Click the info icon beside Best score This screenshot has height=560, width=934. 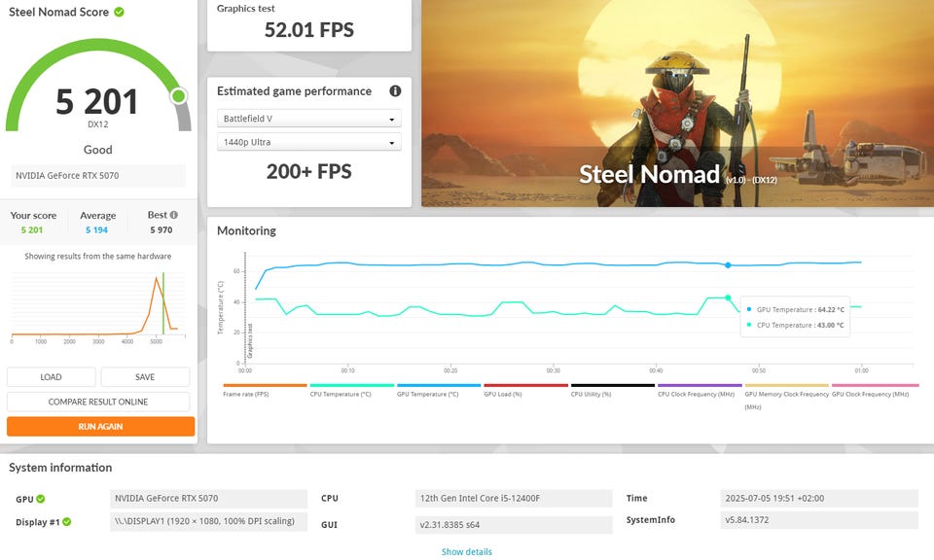pos(174,215)
